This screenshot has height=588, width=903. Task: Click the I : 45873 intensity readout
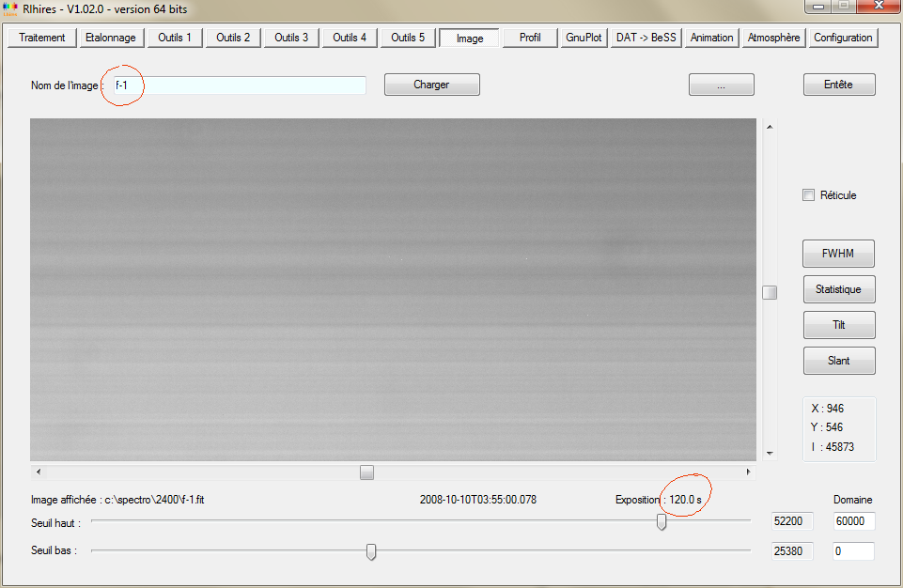coord(833,447)
